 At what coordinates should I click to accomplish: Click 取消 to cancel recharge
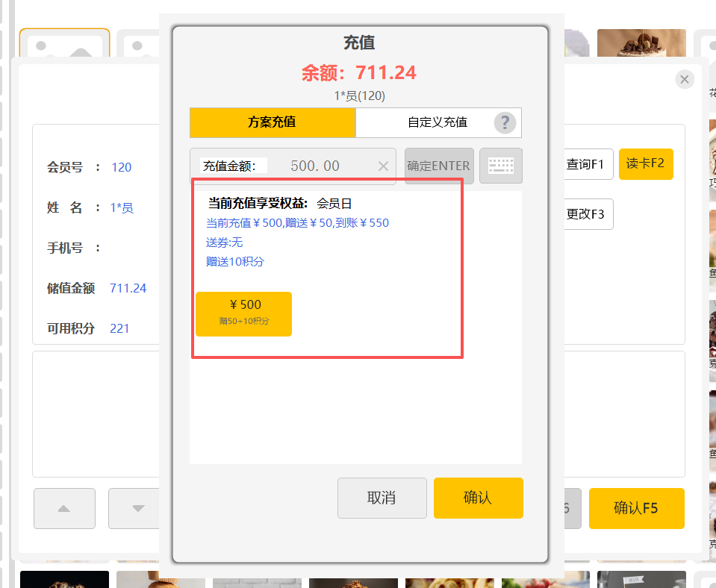[x=382, y=498]
